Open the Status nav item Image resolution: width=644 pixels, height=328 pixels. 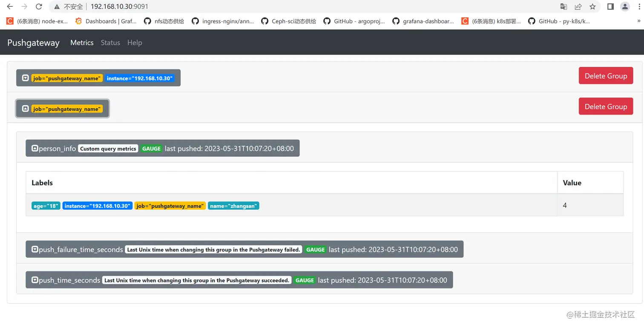(110, 43)
